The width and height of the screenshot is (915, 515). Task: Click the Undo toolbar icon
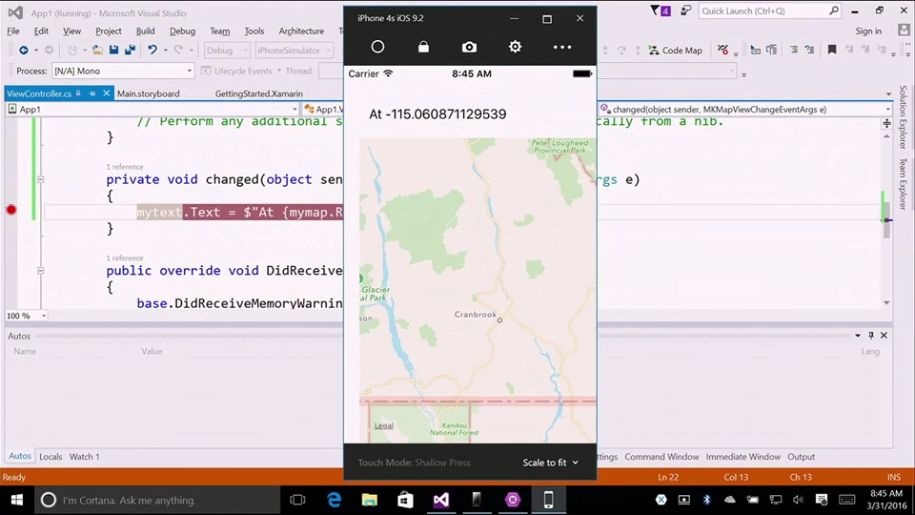tap(152, 50)
